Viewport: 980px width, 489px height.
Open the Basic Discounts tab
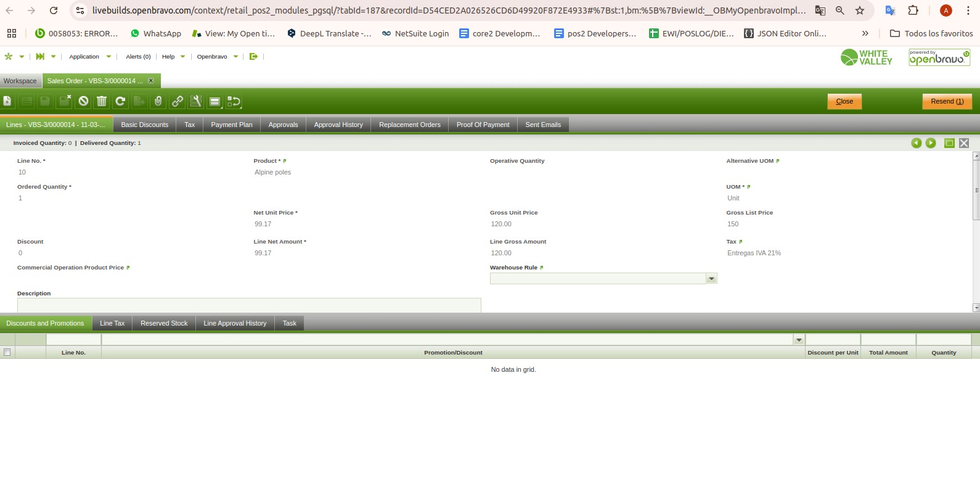[145, 125]
